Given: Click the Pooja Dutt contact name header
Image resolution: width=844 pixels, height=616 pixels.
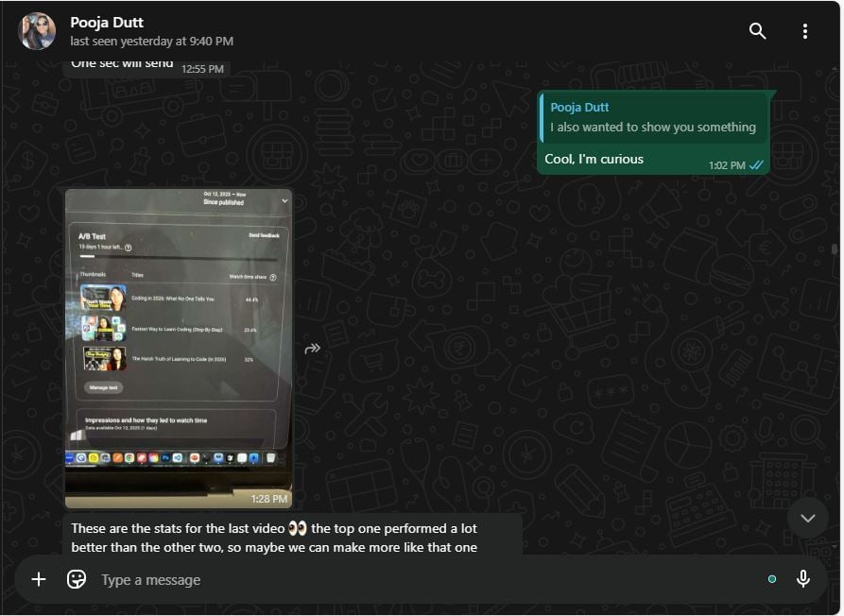Looking at the screenshot, I should point(107,22).
